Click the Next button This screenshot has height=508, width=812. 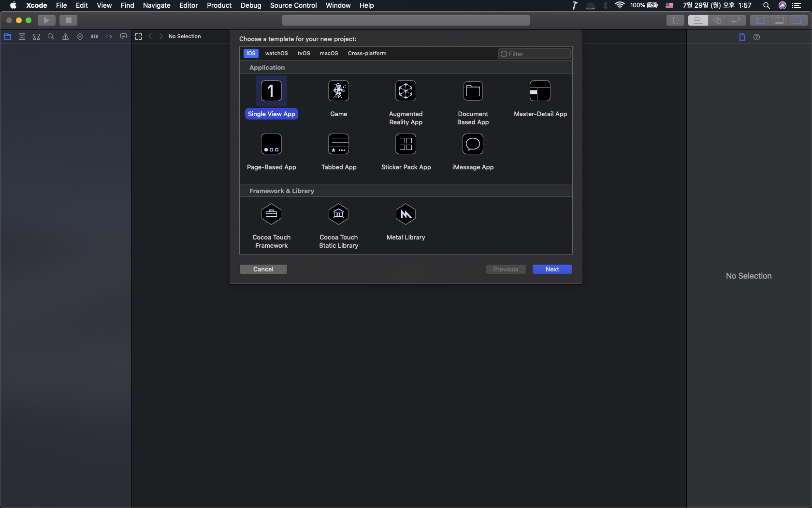(x=552, y=269)
